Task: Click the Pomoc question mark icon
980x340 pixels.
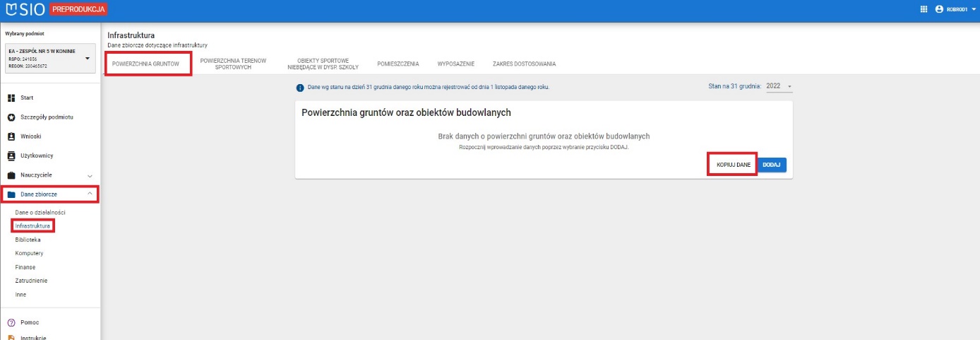Action: pyautogui.click(x=11, y=322)
